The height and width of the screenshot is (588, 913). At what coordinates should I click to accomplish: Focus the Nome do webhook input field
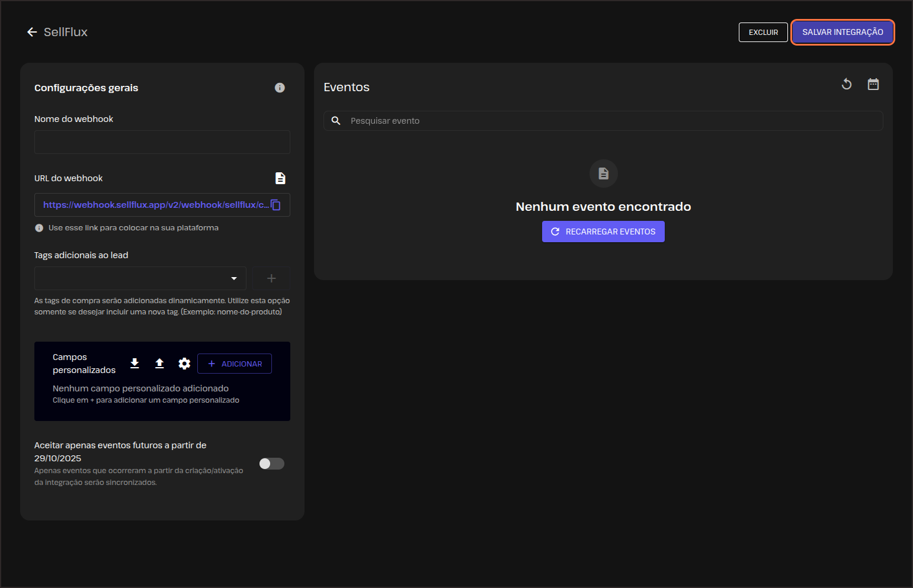point(162,142)
